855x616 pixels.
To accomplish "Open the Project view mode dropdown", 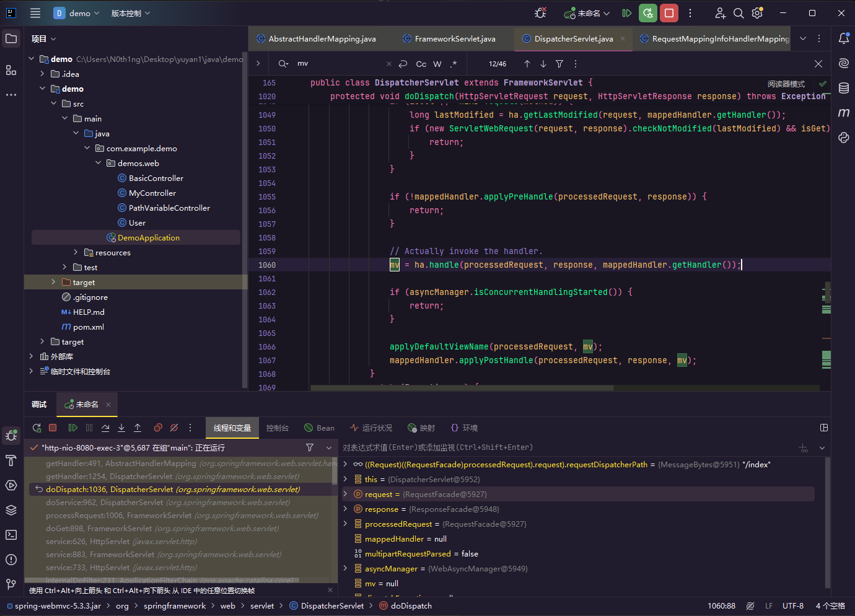I will 44,38.
